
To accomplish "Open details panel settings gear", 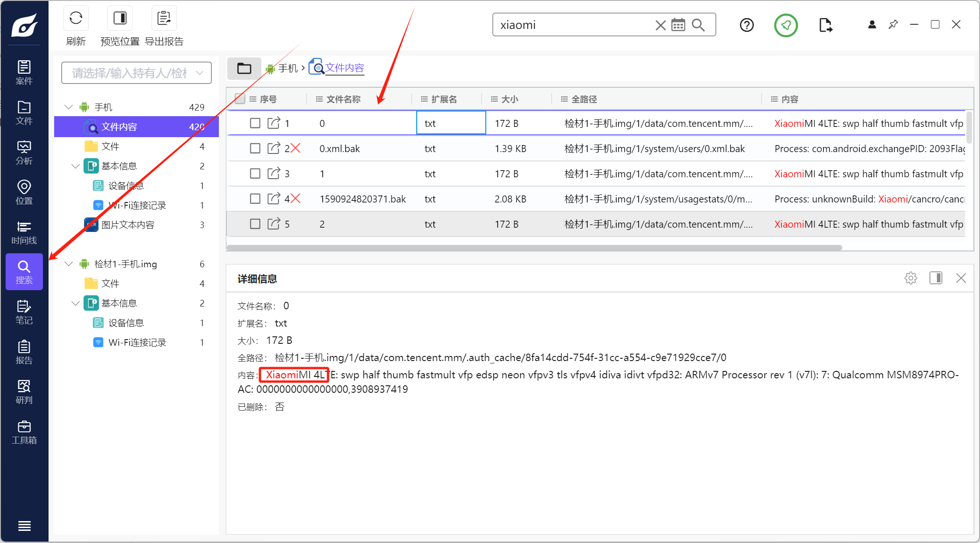I will pos(910,278).
